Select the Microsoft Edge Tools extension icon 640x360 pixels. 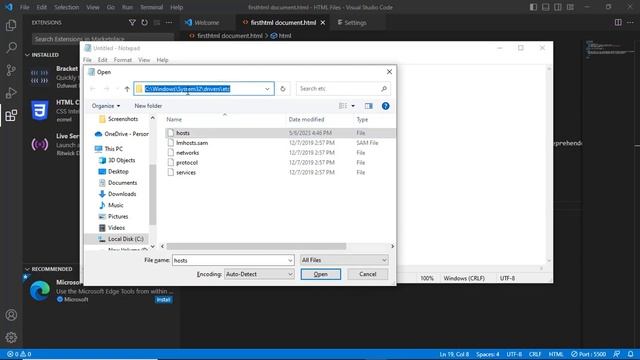pyautogui.click(x=40, y=290)
